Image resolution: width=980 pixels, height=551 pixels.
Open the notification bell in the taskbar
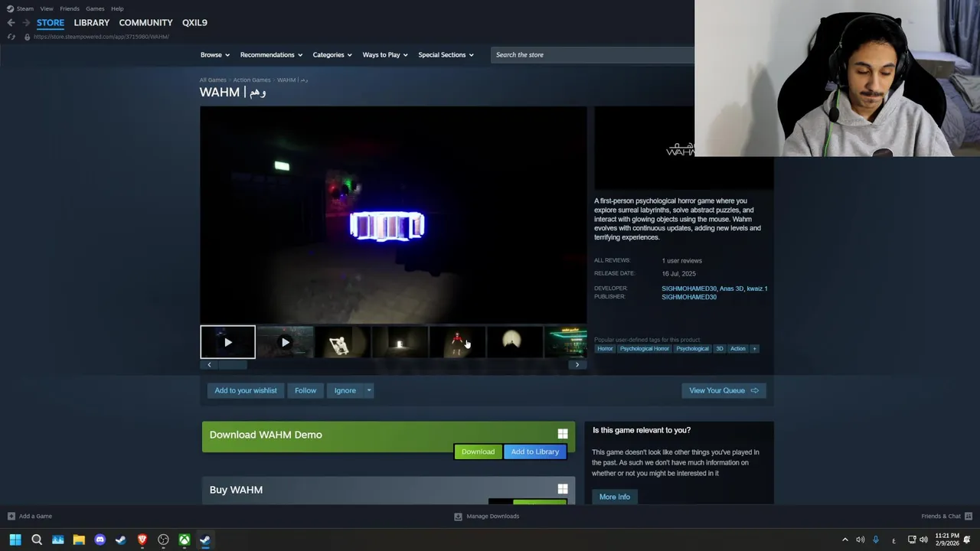pyautogui.click(x=969, y=540)
